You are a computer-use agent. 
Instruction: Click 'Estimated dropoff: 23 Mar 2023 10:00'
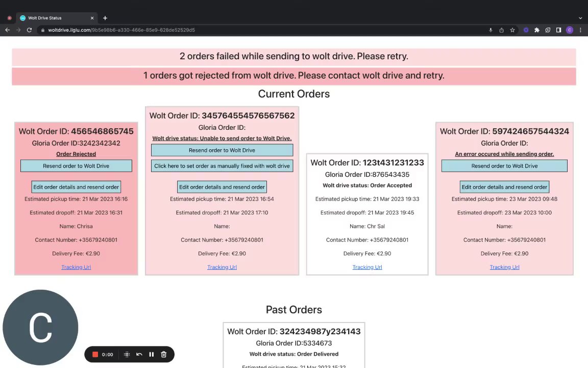click(504, 213)
